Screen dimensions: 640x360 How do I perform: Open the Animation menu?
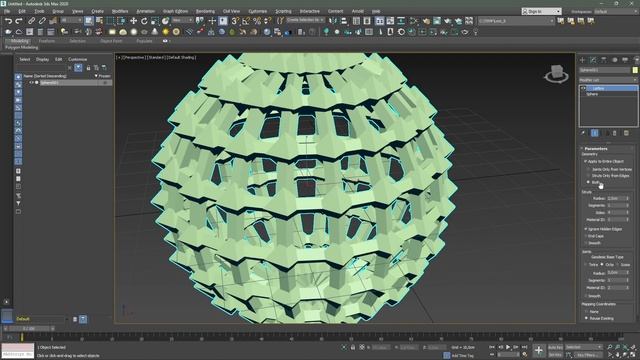point(145,11)
